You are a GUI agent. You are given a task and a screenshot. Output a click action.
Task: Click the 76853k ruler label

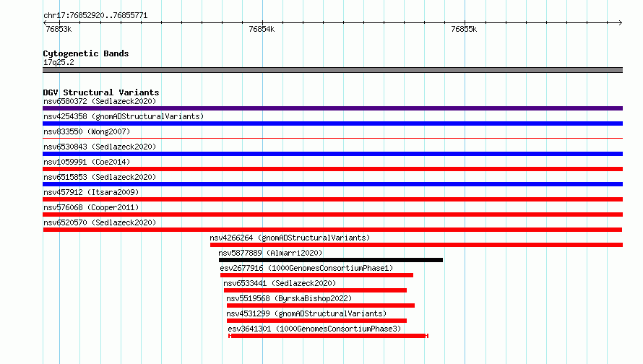59,29
